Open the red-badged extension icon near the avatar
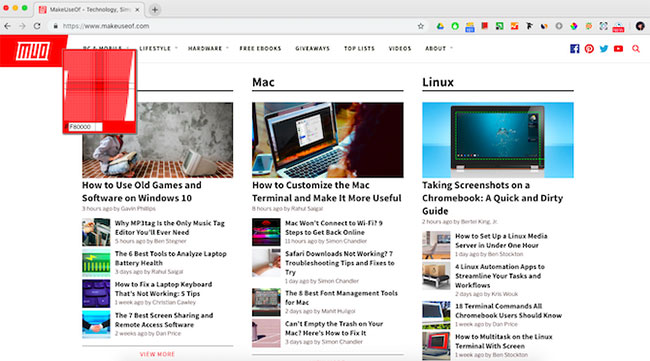Image resolution: width=650 pixels, height=361 pixels. (618, 27)
